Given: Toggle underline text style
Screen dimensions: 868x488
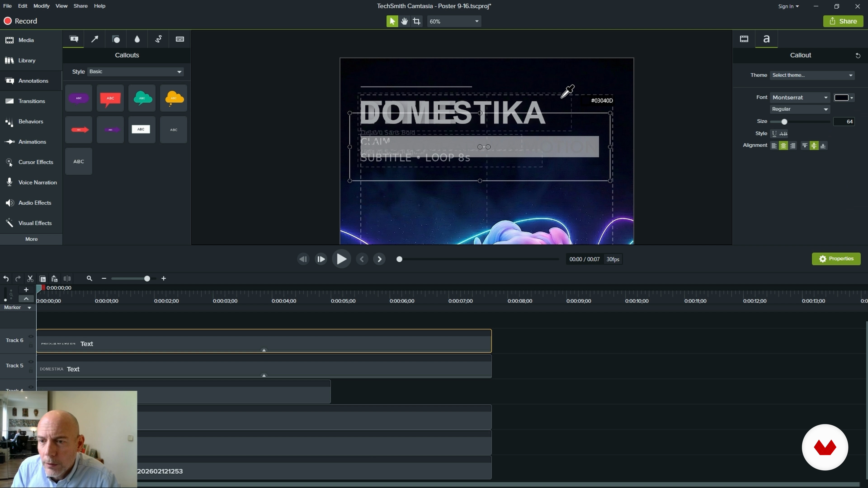Looking at the screenshot, I should [x=774, y=134].
